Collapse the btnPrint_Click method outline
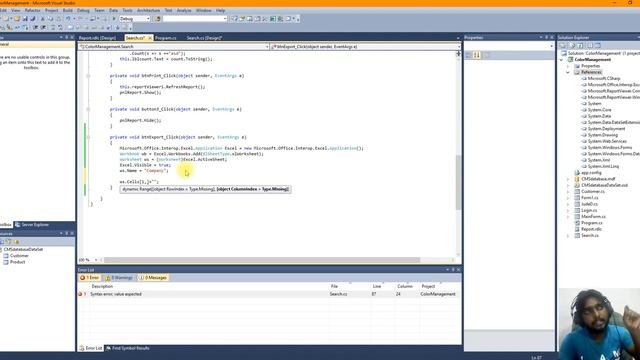This screenshot has width=640, height=360. click(88, 76)
